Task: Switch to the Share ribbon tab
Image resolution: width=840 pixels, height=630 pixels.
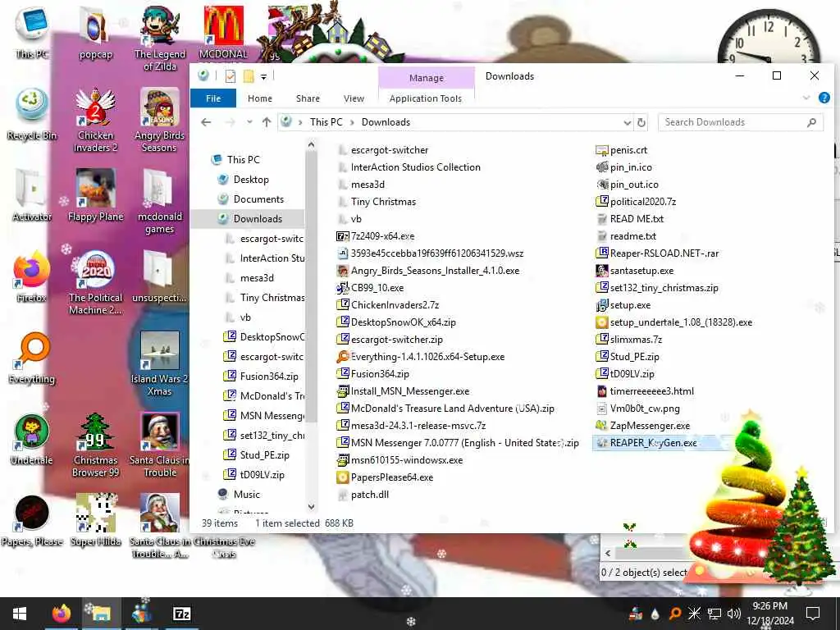Action: pos(308,98)
